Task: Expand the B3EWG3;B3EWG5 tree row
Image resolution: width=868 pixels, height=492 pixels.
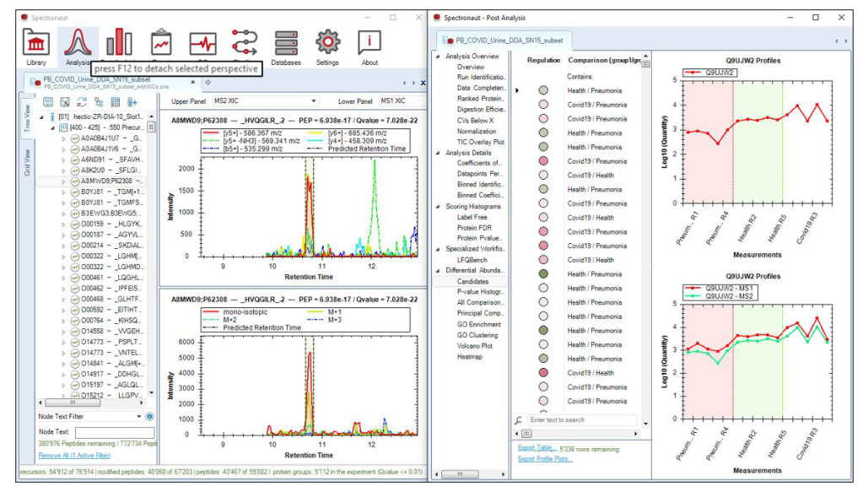Action: (63, 214)
